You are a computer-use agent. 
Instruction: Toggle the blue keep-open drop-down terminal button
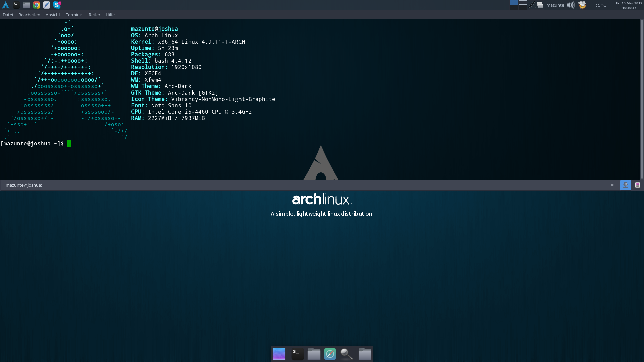625,185
